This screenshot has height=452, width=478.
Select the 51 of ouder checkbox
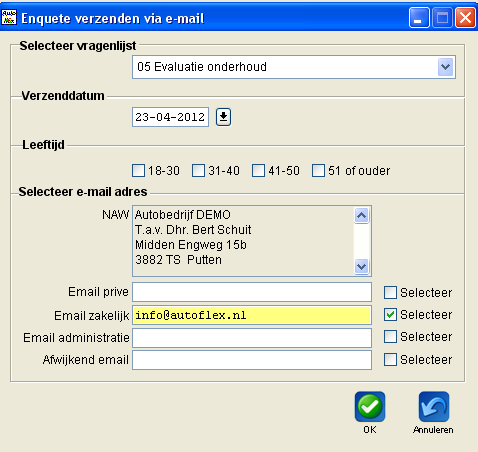point(318,170)
